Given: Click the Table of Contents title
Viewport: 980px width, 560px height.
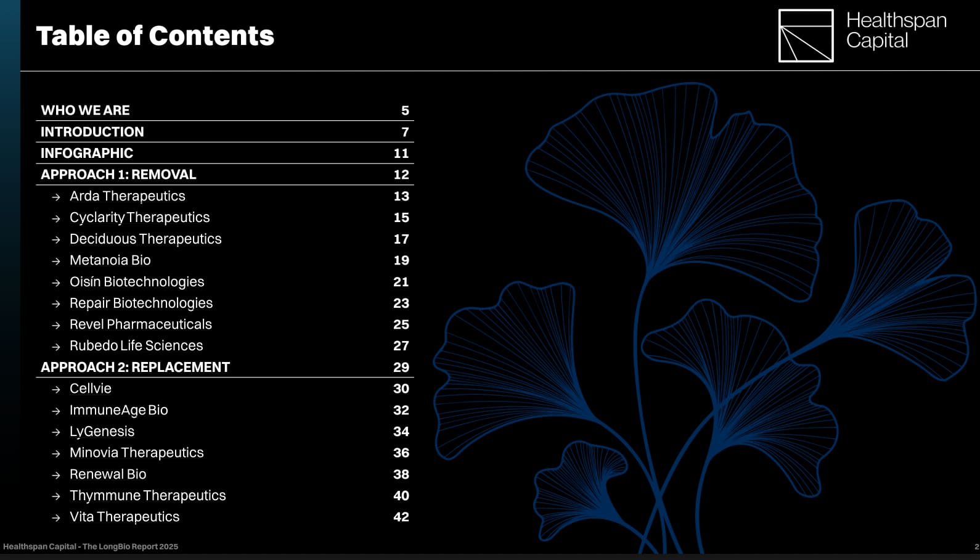Looking at the screenshot, I should 155,36.
